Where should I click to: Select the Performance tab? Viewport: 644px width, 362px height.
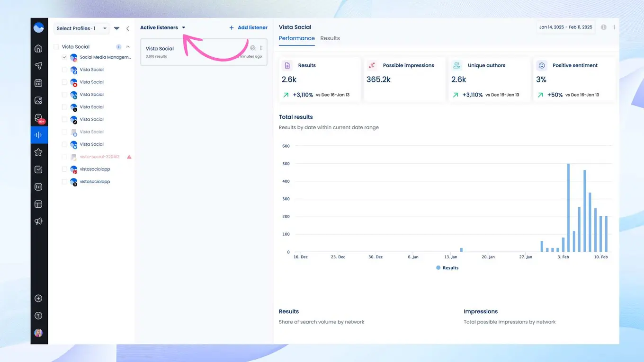(296, 38)
